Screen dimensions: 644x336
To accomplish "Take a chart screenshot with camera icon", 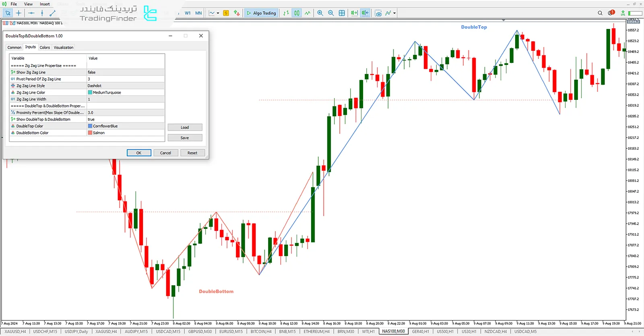I will click(x=378, y=13).
